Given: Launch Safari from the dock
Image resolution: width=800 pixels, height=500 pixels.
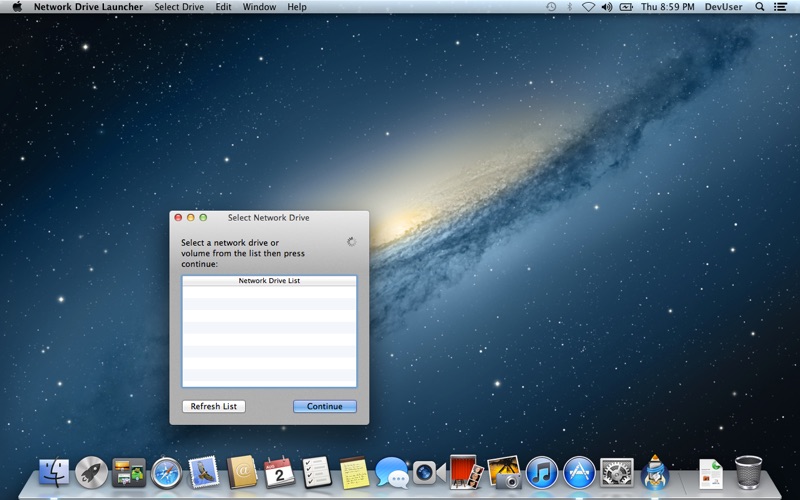Looking at the screenshot, I should [166, 472].
